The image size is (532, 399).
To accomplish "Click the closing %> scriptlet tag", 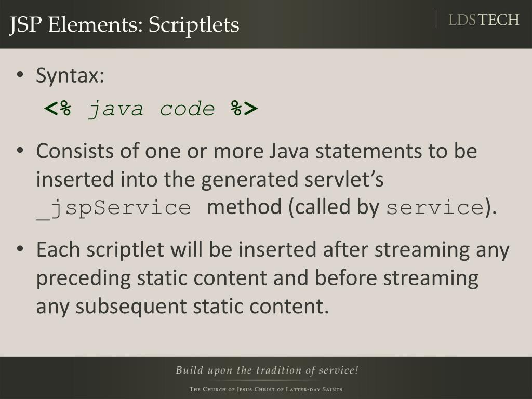I will 244,109.
